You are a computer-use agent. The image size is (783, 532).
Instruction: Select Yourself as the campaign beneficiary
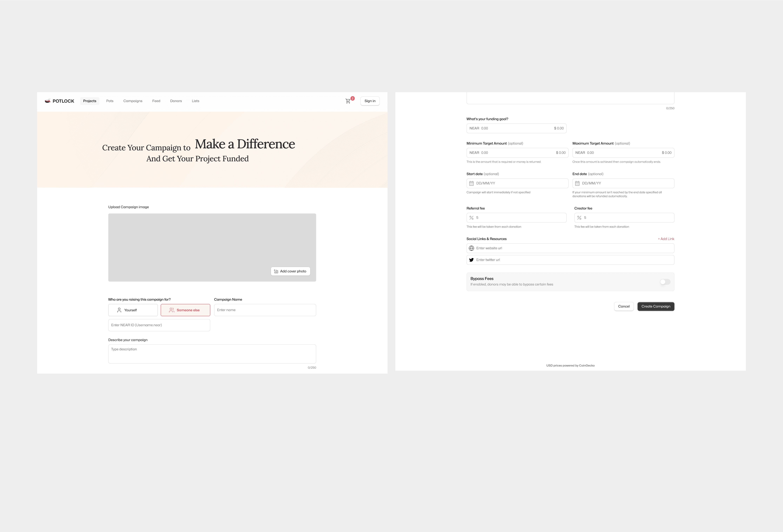click(133, 310)
